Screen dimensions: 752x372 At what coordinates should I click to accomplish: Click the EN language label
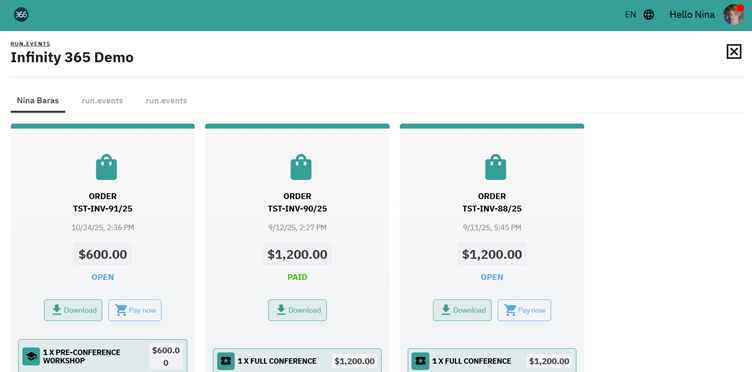point(630,15)
